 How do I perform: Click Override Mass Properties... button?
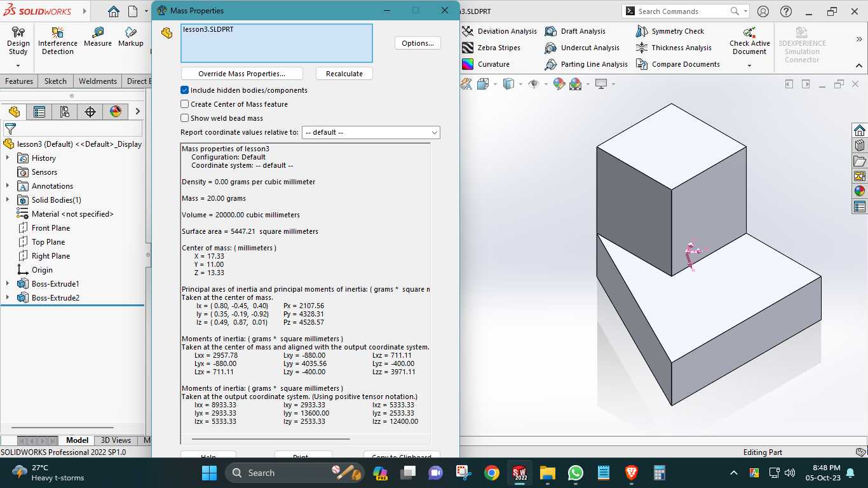[242, 74]
